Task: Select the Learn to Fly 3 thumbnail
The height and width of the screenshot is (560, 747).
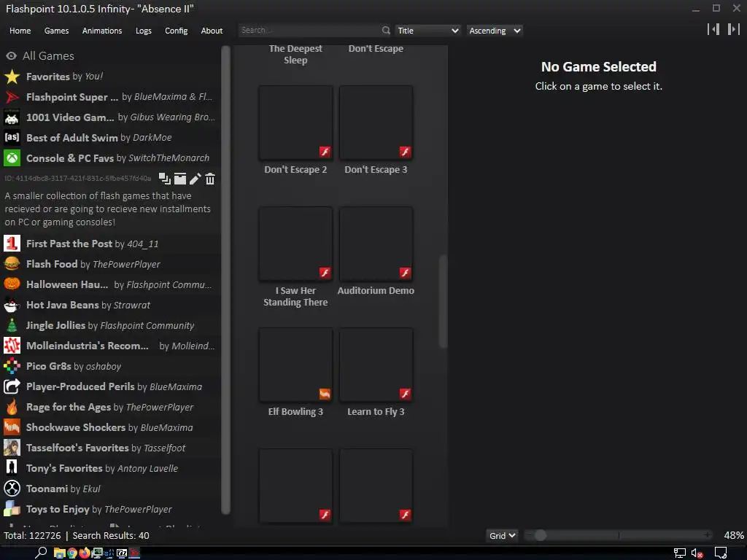Action: pyautogui.click(x=376, y=365)
